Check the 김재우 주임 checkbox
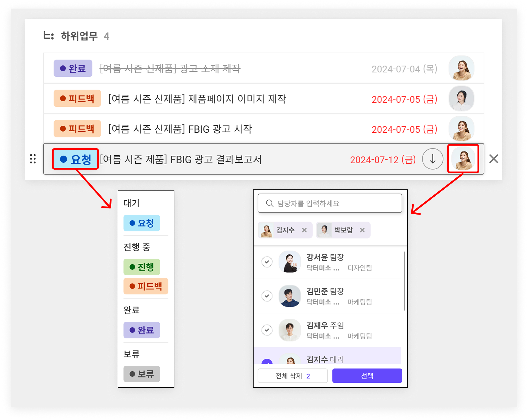528x420 pixels. (267, 330)
